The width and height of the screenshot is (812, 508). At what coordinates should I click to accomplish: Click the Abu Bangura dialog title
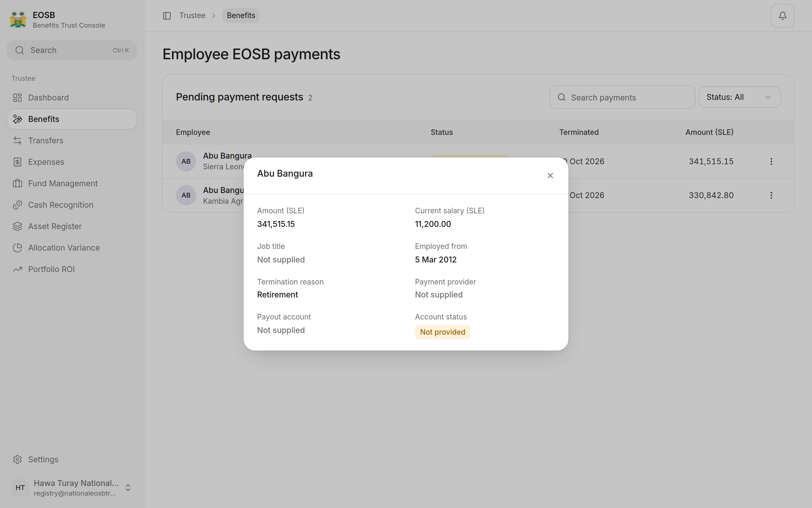click(285, 174)
